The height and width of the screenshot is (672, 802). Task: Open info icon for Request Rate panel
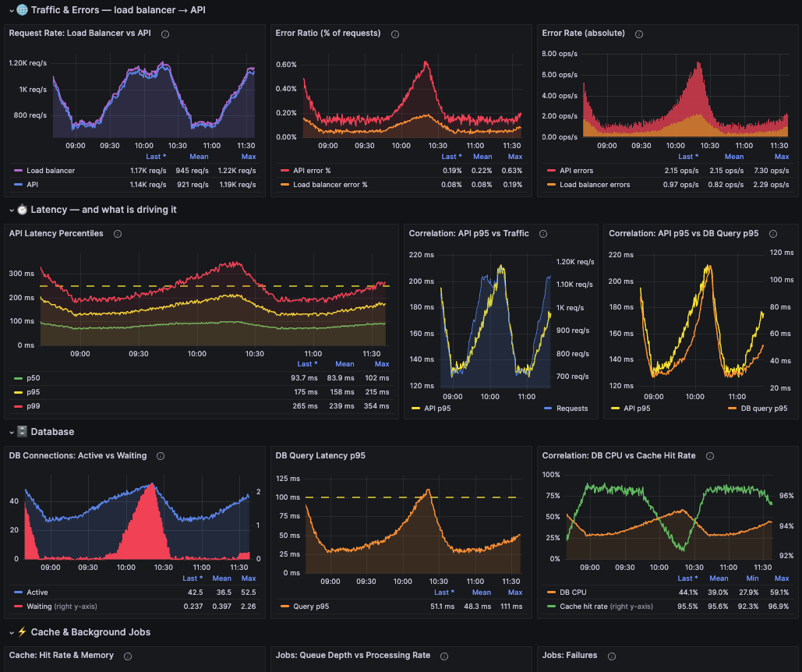click(165, 34)
